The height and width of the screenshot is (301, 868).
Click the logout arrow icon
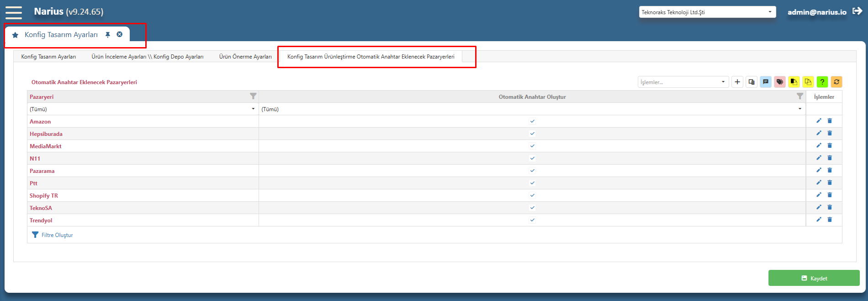[x=857, y=11]
